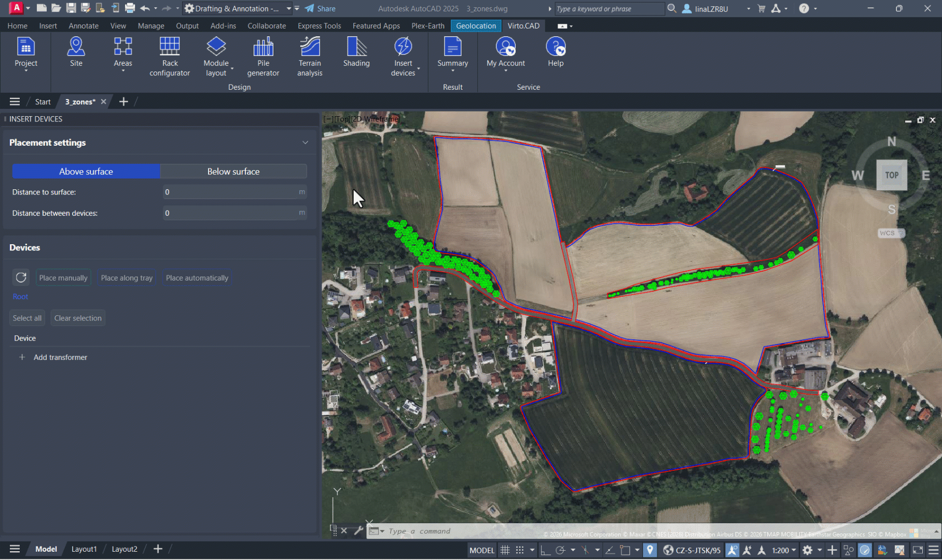
Task: Open the Shading tool
Action: coord(356,52)
